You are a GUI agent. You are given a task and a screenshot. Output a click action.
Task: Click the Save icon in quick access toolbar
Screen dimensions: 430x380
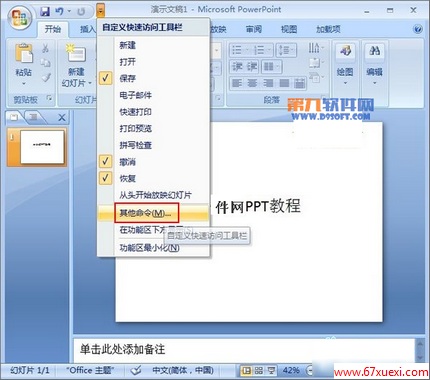click(45, 12)
